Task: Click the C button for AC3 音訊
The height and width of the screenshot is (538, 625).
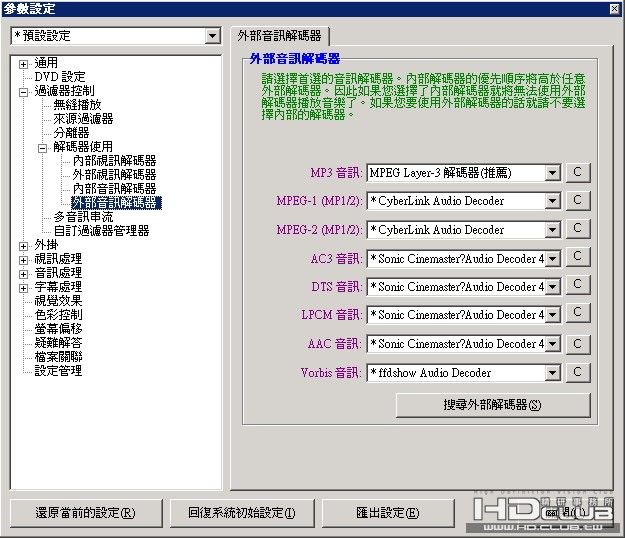Action: pyautogui.click(x=578, y=257)
